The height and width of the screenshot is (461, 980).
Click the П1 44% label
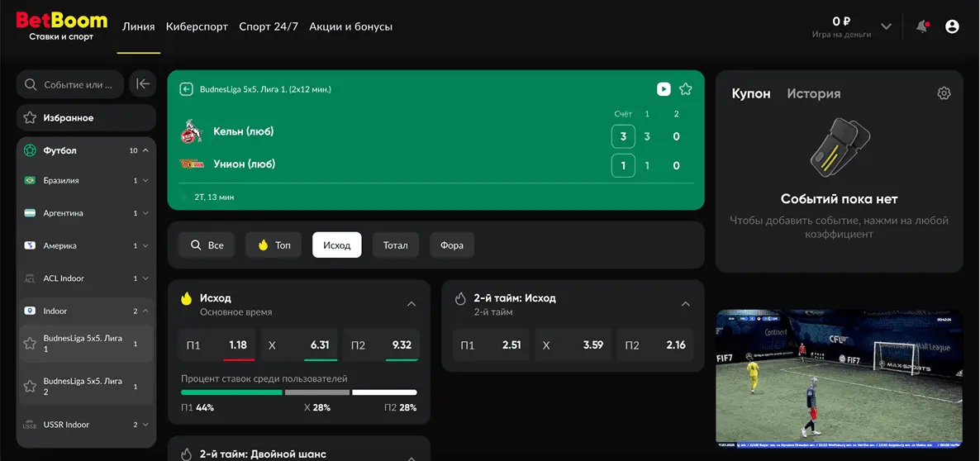point(197,408)
